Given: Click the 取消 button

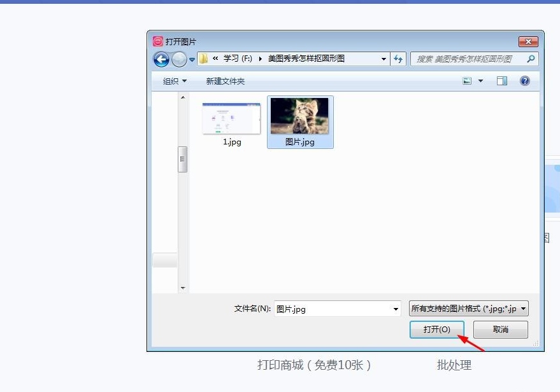Looking at the screenshot, I should coord(501,330).
